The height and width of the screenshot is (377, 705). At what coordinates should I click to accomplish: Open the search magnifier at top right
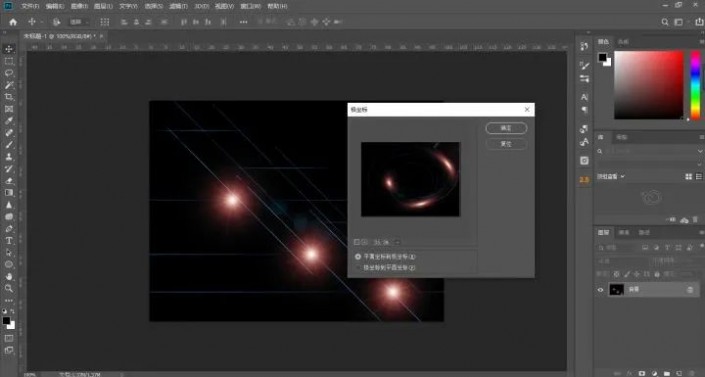[x=665, y=22]
